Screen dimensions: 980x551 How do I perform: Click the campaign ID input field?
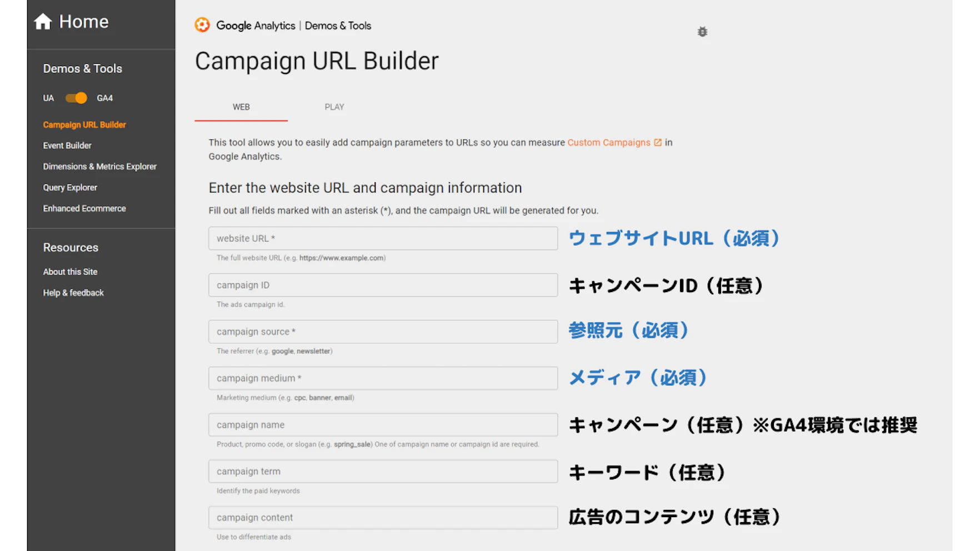[383, 285]
